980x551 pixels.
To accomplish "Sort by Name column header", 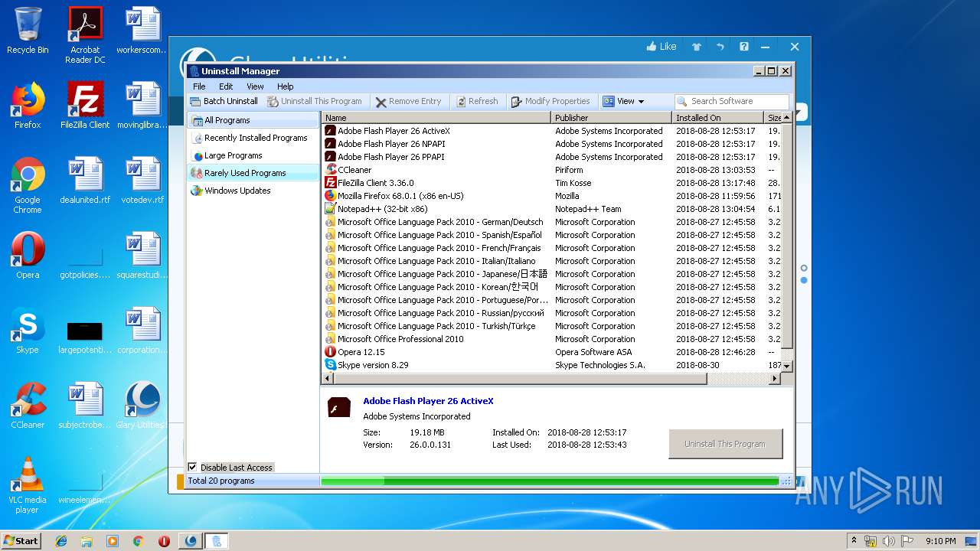I will point(436,118).
